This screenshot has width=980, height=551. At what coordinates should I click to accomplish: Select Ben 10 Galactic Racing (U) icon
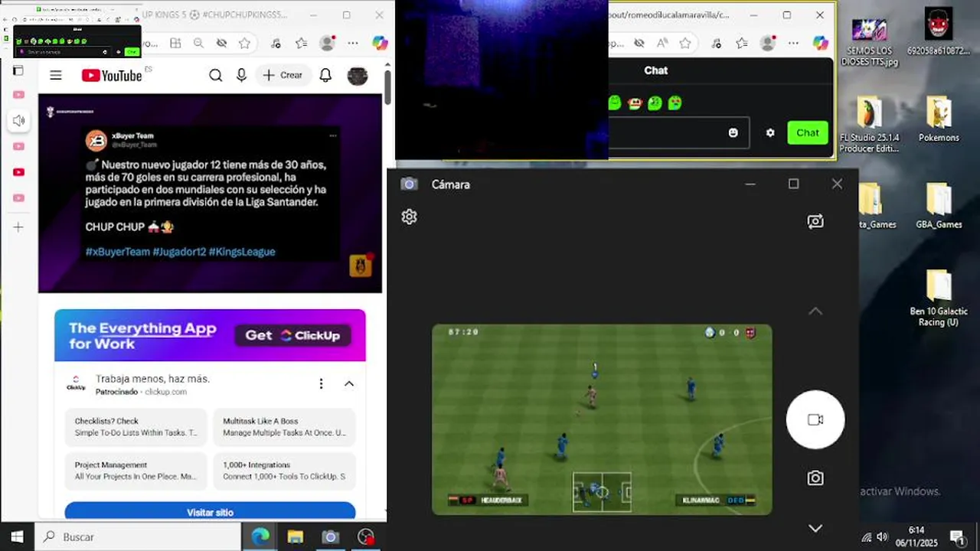(x=939, y=298)
